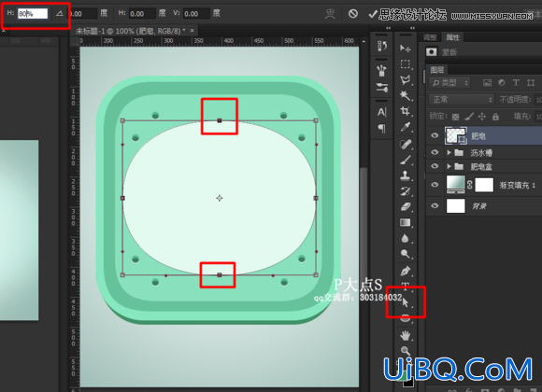Open the Brush settings panel icon

tap(382, 88)
